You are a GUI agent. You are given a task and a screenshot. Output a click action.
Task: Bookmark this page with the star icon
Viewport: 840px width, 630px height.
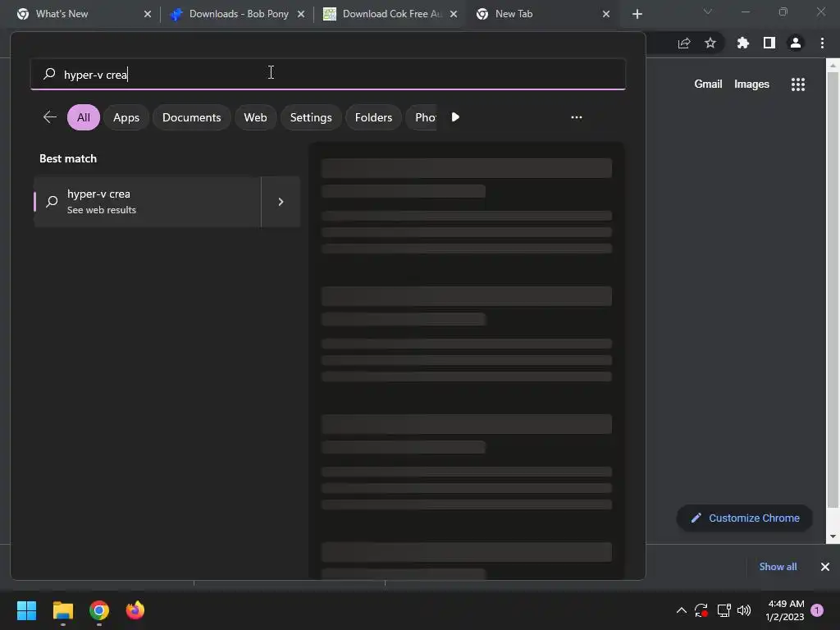click(710, 43)
